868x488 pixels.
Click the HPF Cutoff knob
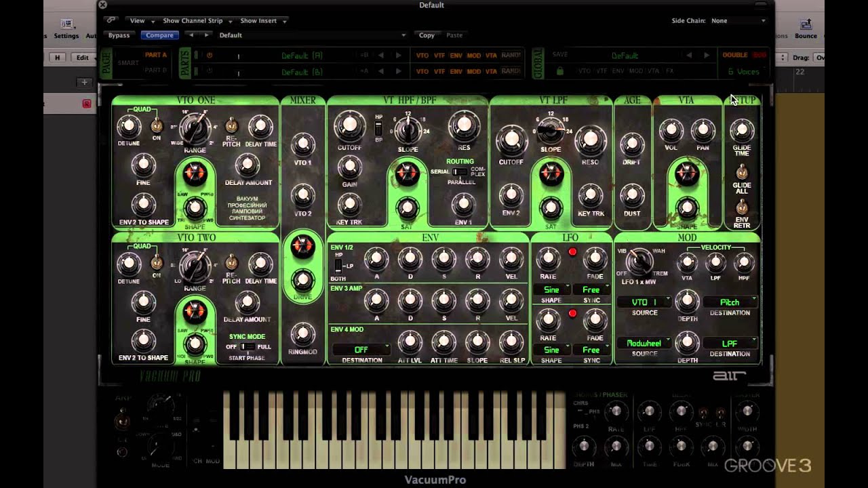[x=349, y=125]
